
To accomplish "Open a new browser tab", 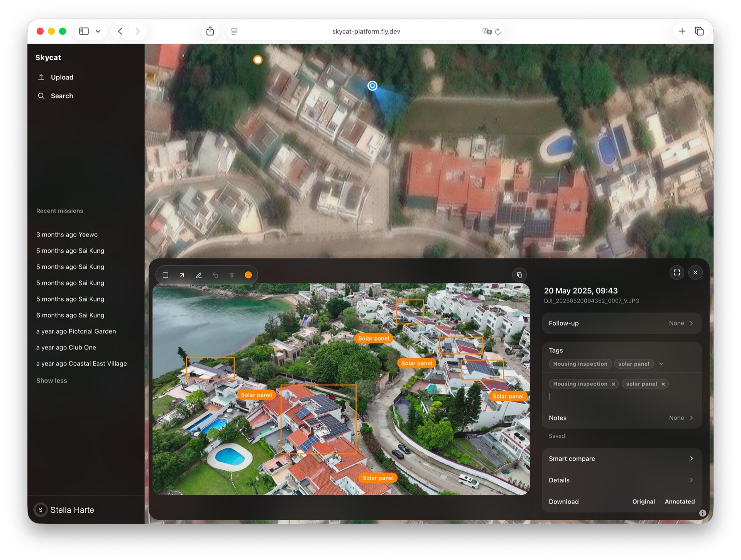I will pos(682,31).
